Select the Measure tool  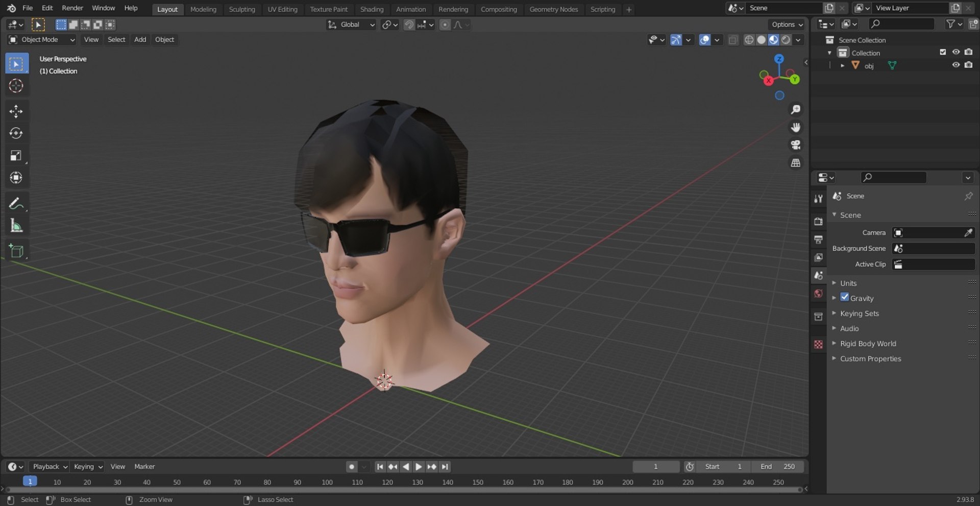[16, 225]
